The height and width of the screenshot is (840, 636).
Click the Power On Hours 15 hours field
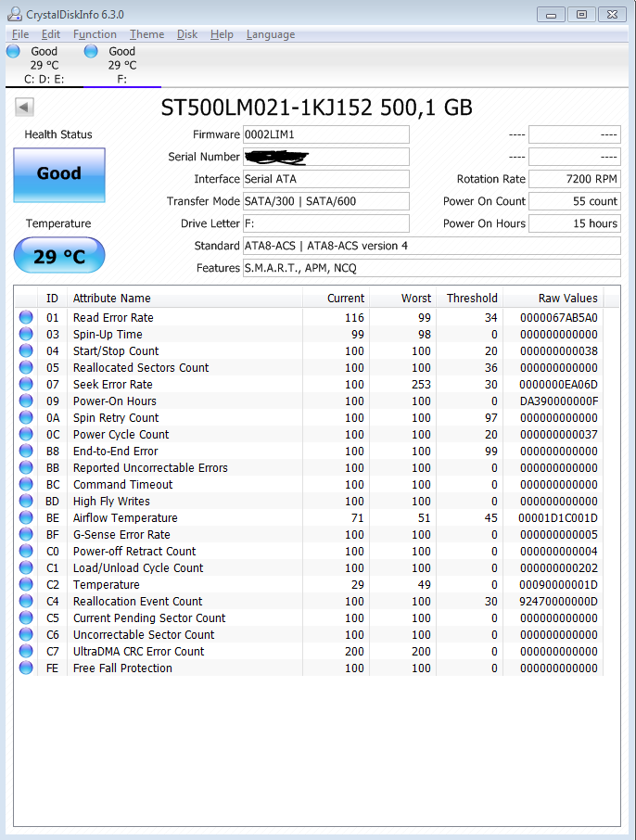575,223
